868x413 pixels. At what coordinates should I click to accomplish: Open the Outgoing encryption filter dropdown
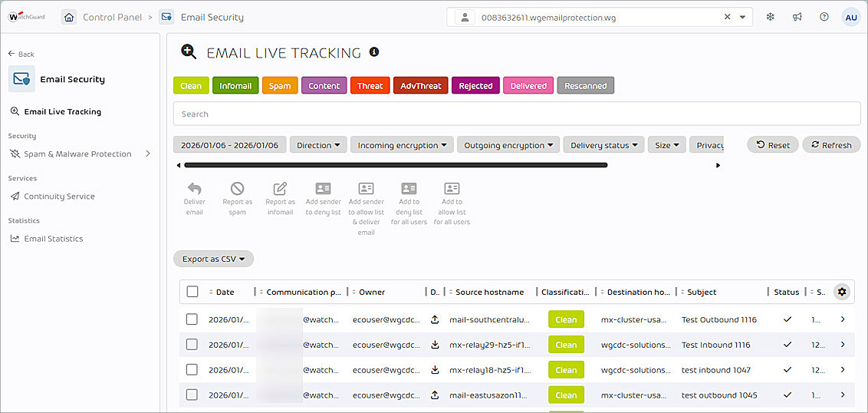click(x=508, y=145)
